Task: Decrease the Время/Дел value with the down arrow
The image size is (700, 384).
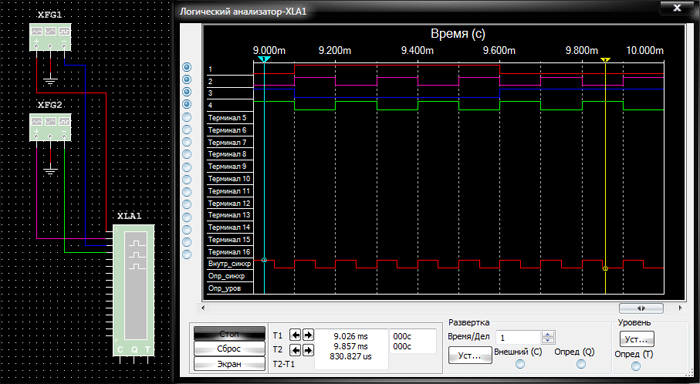Action: click(x=550, y=341)
